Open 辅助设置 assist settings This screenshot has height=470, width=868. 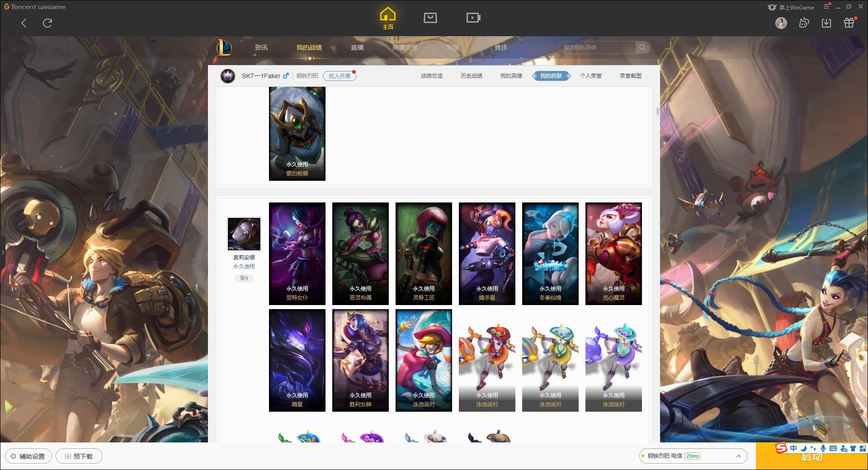(28, 456)
